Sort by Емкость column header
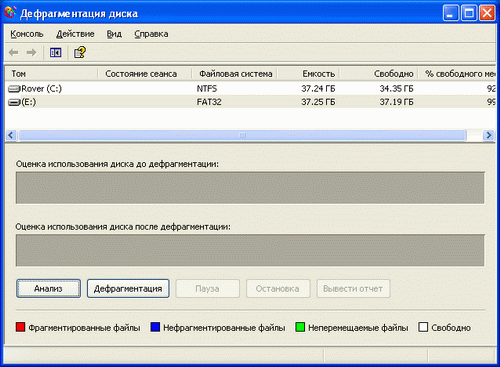The height and width of the screenshot is (367, 500). [x=309, y=74]
